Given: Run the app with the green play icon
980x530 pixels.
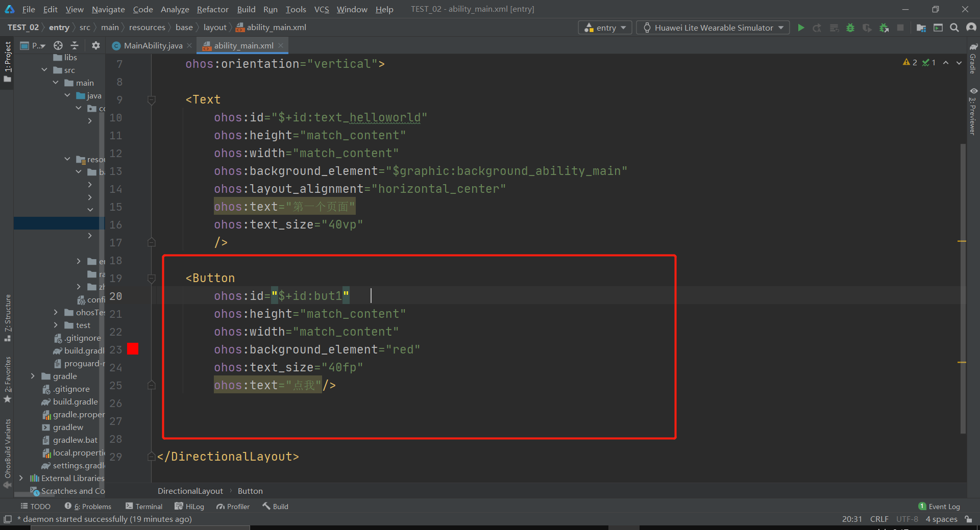Looking at the screenshot, I should coord(801,28).
